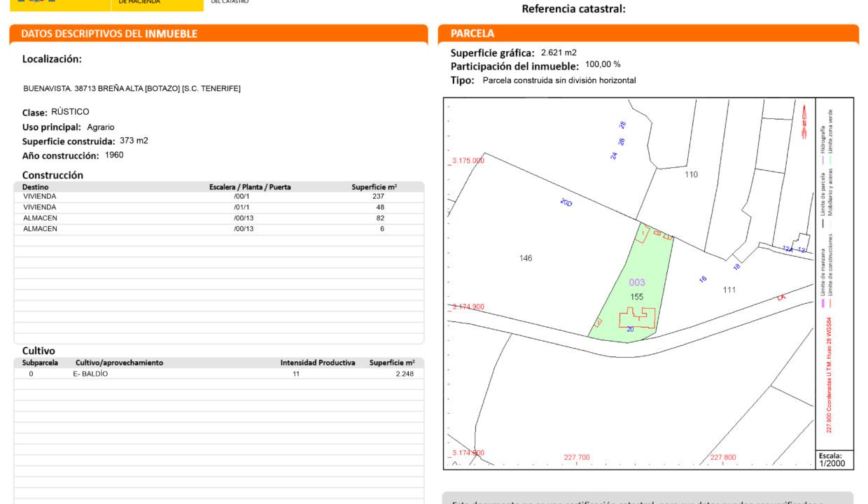Screen dimensions: 868x504
Task: Click the 2.248 surface value
Action: click(x=405, y=374)
